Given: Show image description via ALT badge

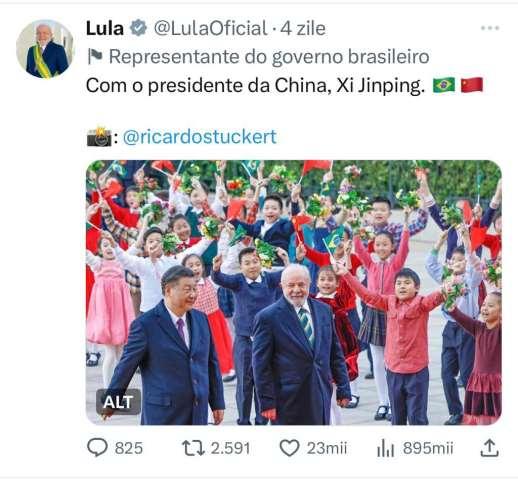Looking at the screenshot, I should click(118, 402).
